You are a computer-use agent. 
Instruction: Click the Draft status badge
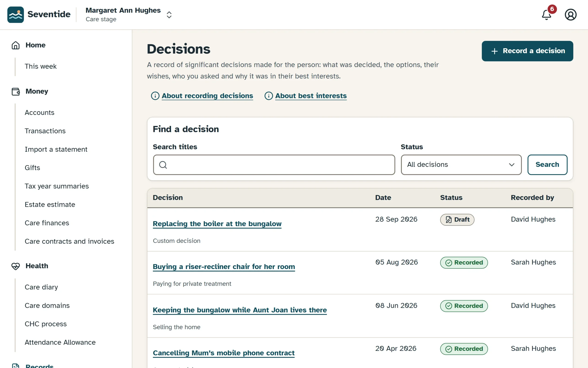pyautogui.click(x=457, y=220)
